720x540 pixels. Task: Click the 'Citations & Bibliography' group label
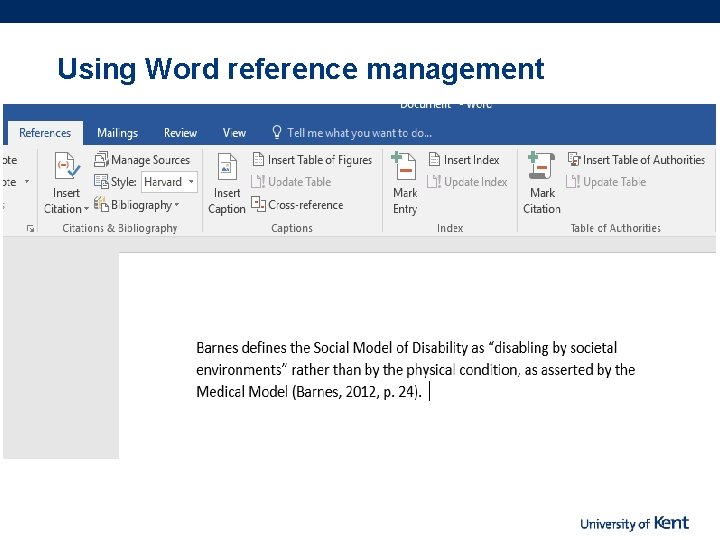click(119, 228)
